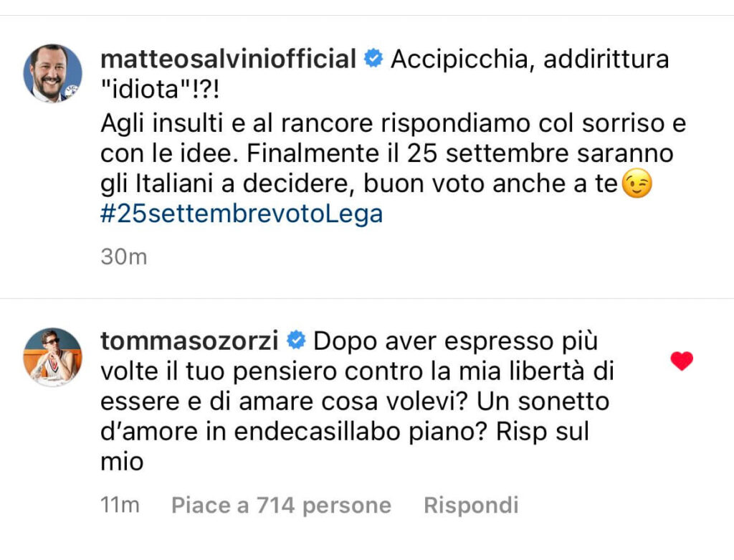
Task: Click the 11m timestamp under Zorzi's comment
Action: pyautogui.click(x=120, y=506)
